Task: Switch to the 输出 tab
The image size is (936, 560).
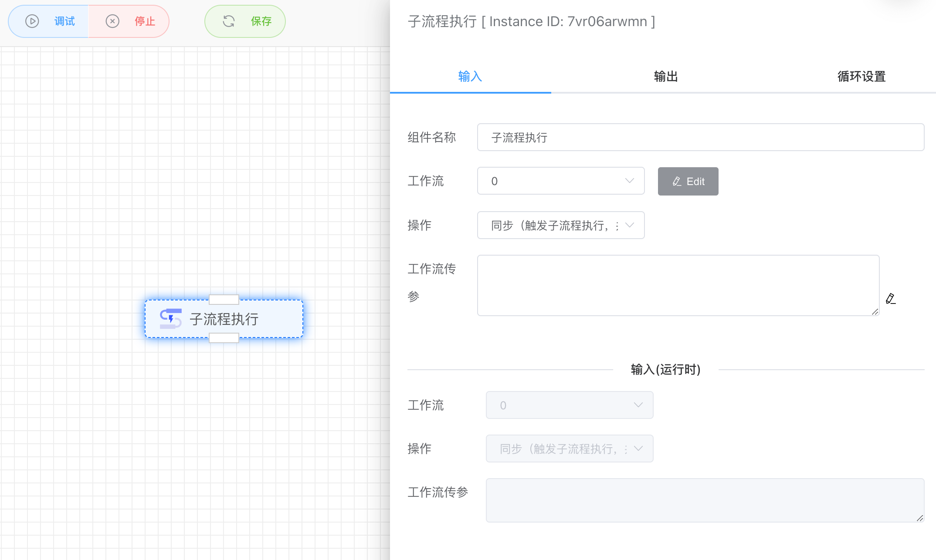Action: pyautogui.click(x=665, y=76)
